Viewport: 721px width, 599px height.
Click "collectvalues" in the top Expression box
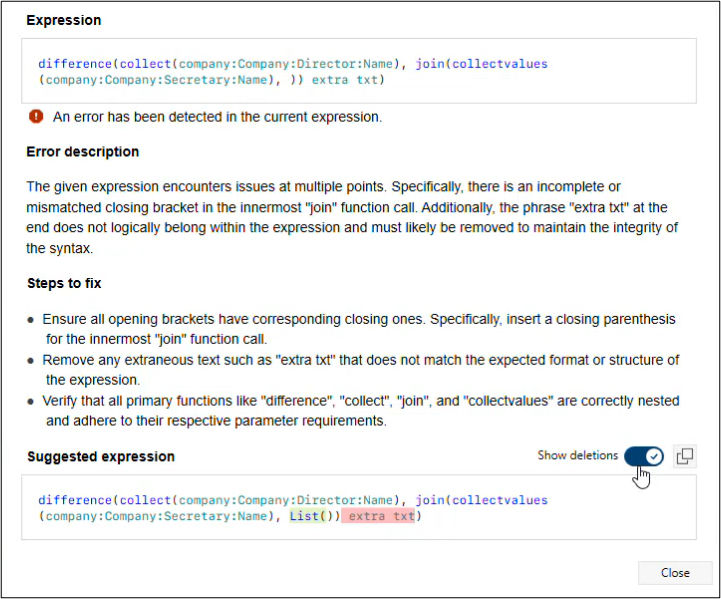[x=498, y=64]
